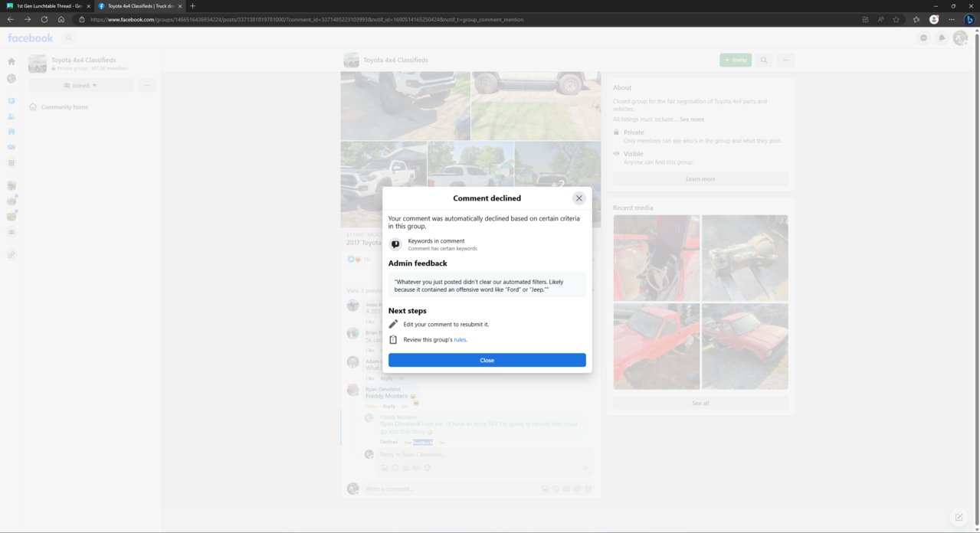Open the group's rules link
The width and height of the screenshot is (980, 533).
click(460, 339)
